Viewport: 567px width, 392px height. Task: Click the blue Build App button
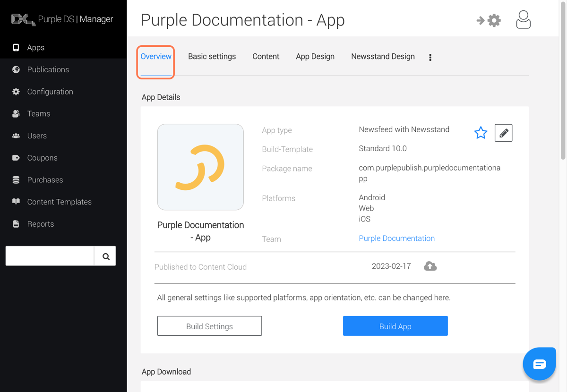pos(395,326)
